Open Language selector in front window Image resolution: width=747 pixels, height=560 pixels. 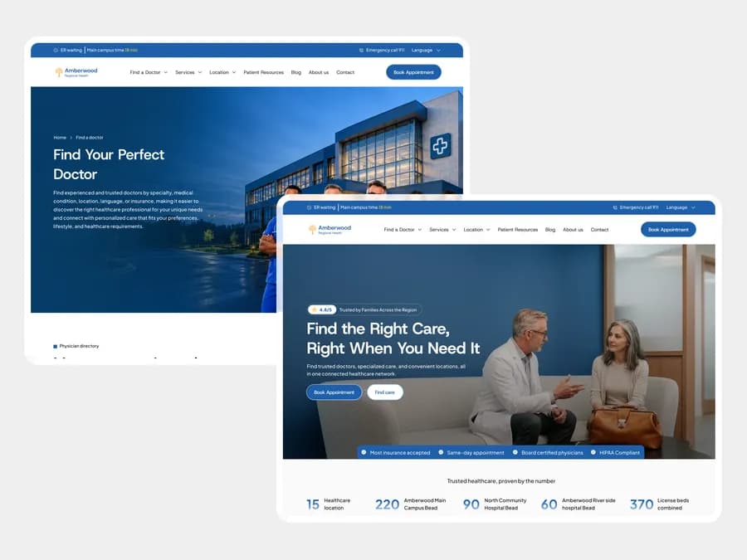pyautogui.click(x=681, y=207)
